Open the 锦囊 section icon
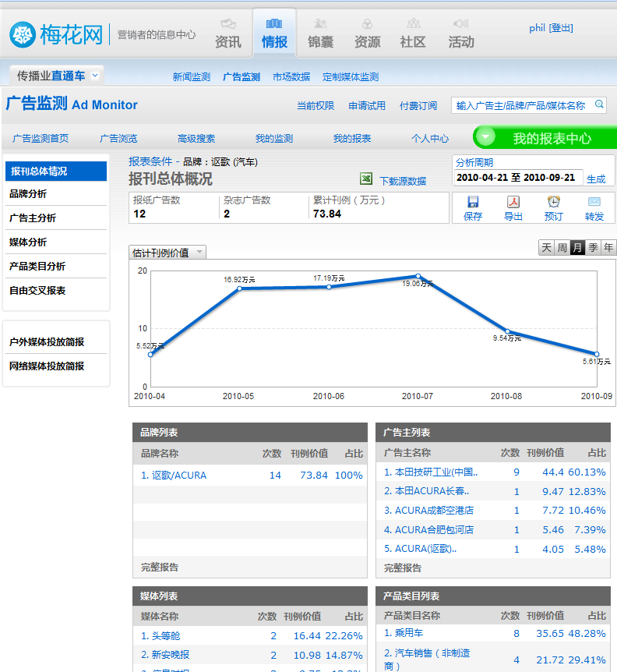Image resolution: width=617 pixels, height=672 pixels. [320, 23]
